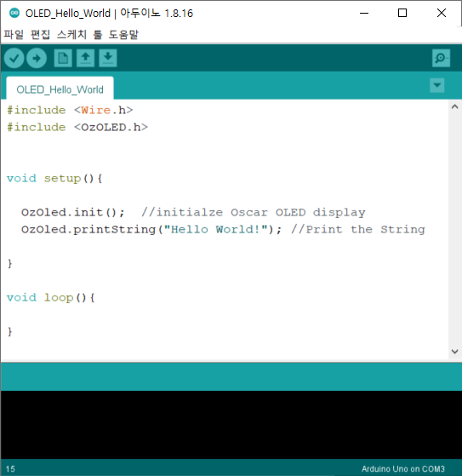Click the Verify checkmark button

pos(14,58)
